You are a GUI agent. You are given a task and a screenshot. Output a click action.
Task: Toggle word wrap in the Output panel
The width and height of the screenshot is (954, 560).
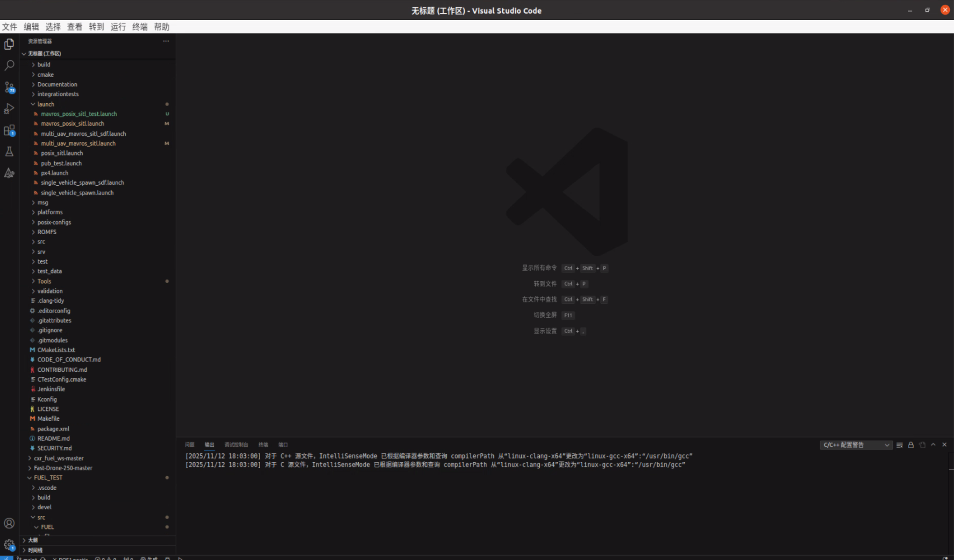pyautogui.click(x=899, y=445)
